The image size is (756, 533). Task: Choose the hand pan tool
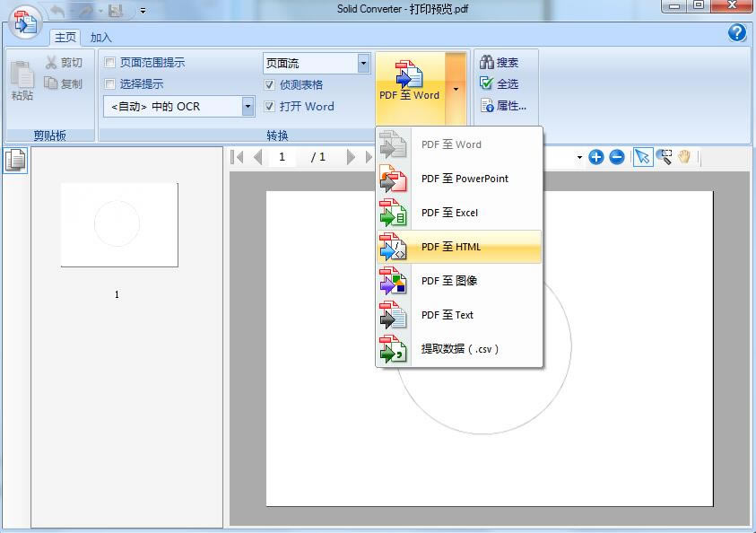(684, 157)
